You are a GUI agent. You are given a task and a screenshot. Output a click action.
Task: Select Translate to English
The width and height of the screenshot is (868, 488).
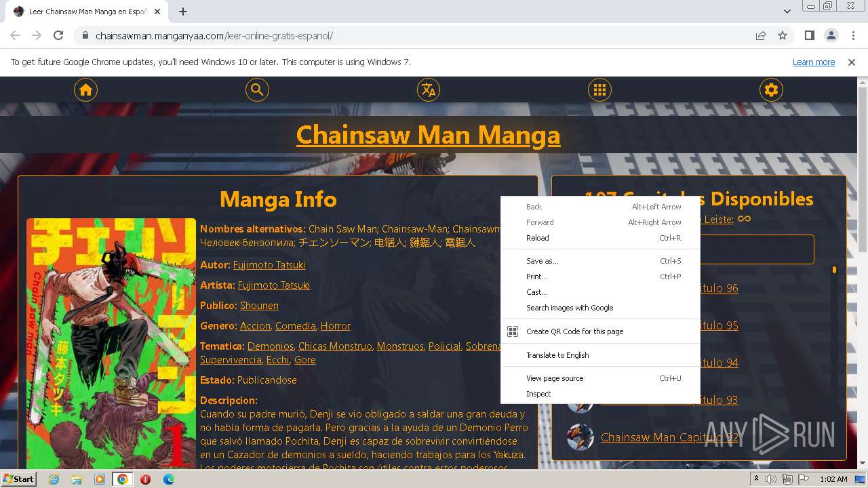coord(600,355)
